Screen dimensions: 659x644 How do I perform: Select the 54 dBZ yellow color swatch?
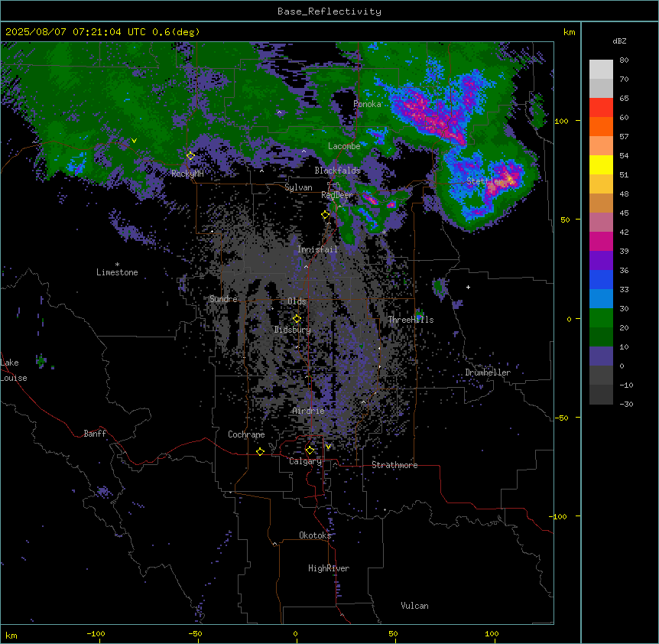coord(601,164)
